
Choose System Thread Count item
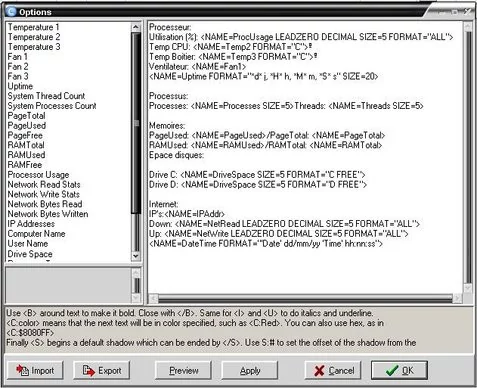(x=46, y=96)
